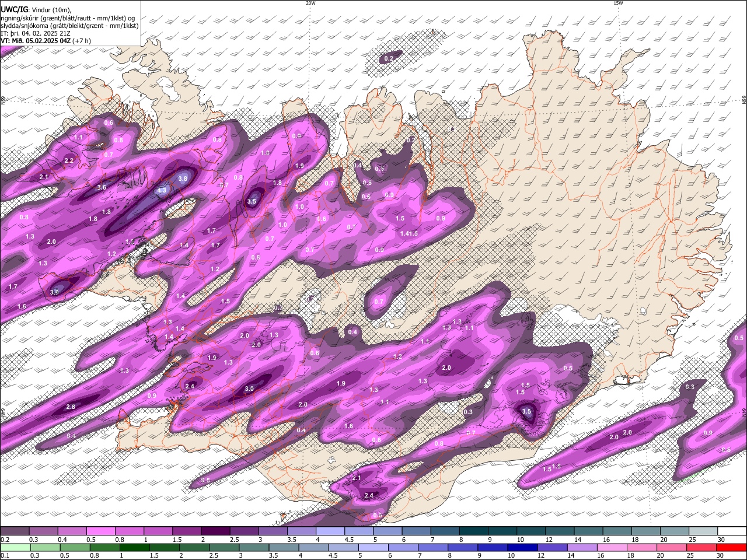
Task: Select the dark teal swatch between 8 and 9
Action: (474, 531)
